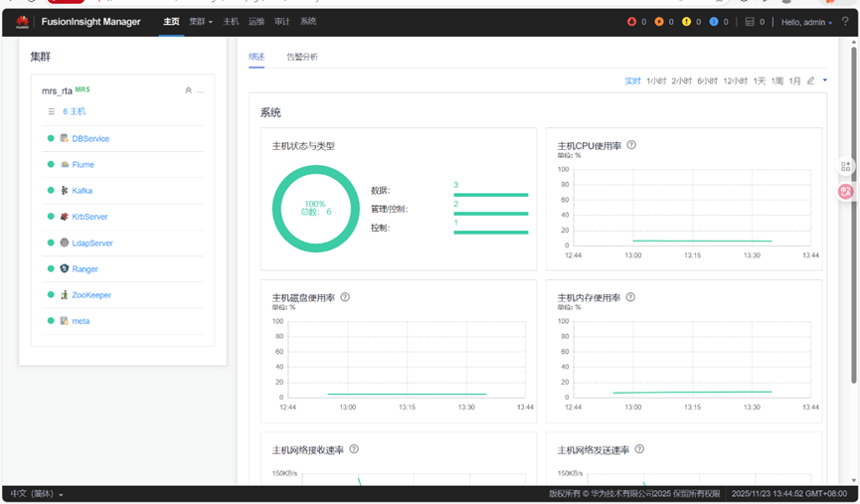Screen dimensions: 860x504
Task: Click the minor alarm yellow icon
Action: tap(686, 22)
